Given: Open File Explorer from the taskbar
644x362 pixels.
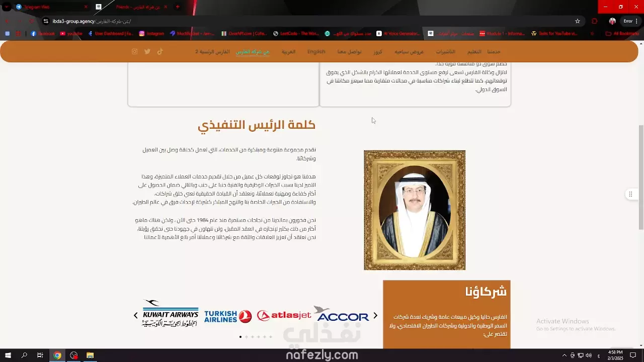Looking at the screenshot, I should [90, 355].
